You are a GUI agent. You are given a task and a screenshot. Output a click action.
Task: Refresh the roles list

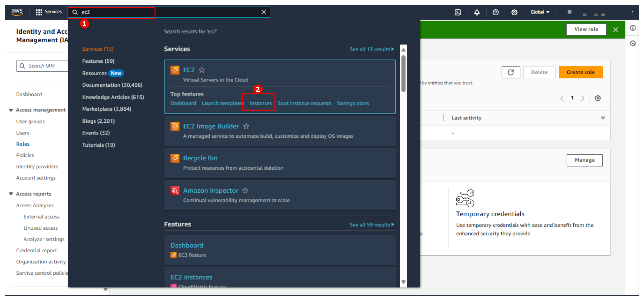click(511, 72)
